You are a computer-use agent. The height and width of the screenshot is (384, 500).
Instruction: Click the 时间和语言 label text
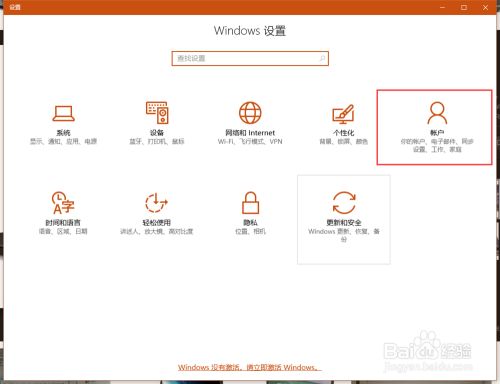pyautogui.click(x=63, y=222)
